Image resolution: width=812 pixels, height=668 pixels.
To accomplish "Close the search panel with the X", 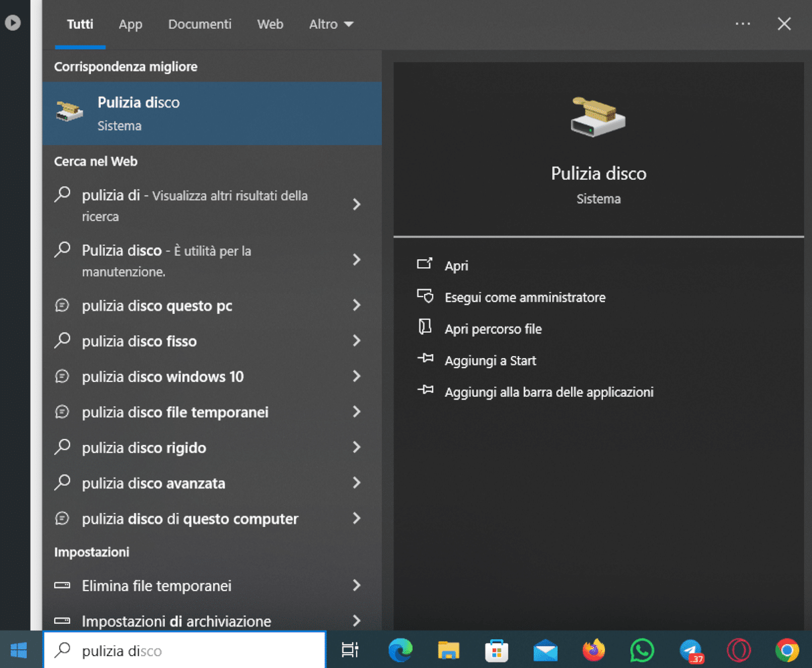I will point(784,24).
